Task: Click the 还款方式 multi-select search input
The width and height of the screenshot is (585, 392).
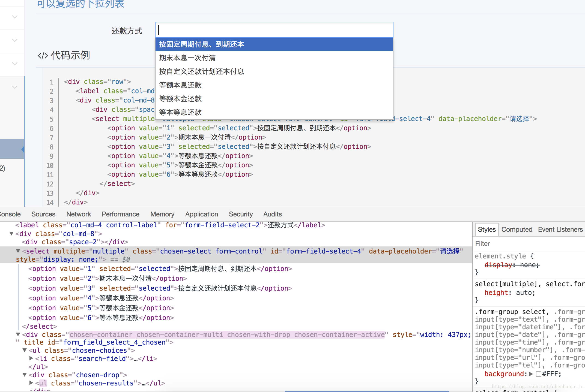Action: [274, 30]
